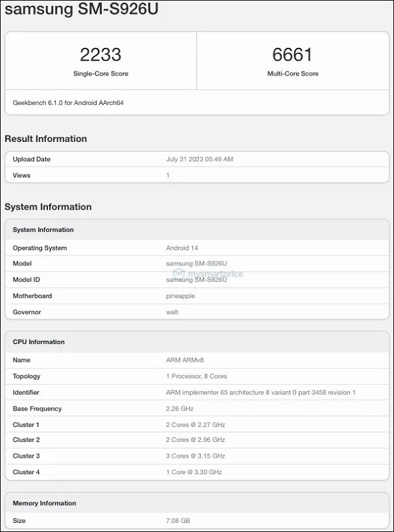This screenshot has height=532, width=394.
Task: Click the 'Upload Date' label
Action: pos(32,159)
